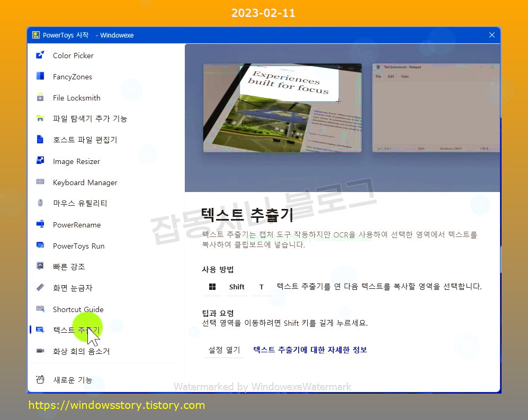Click the PowerToys logo in title bar

click(x=35, y=35)
